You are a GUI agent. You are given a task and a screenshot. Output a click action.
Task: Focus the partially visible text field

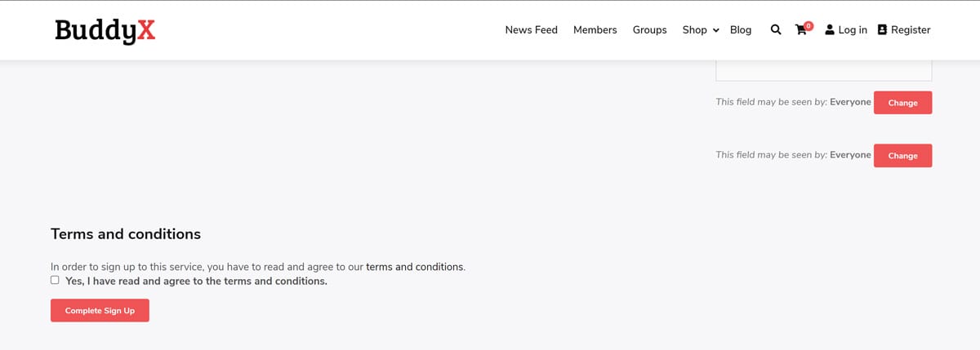coord(823,70)
